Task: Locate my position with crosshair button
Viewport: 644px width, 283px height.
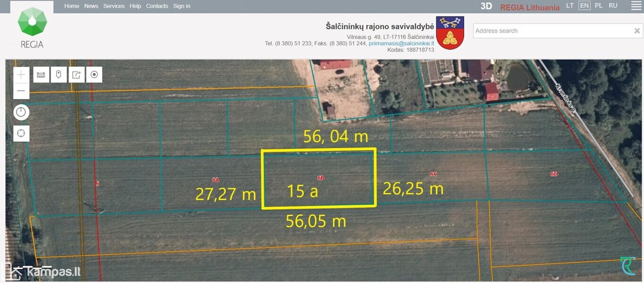Action: pos(21,133)
